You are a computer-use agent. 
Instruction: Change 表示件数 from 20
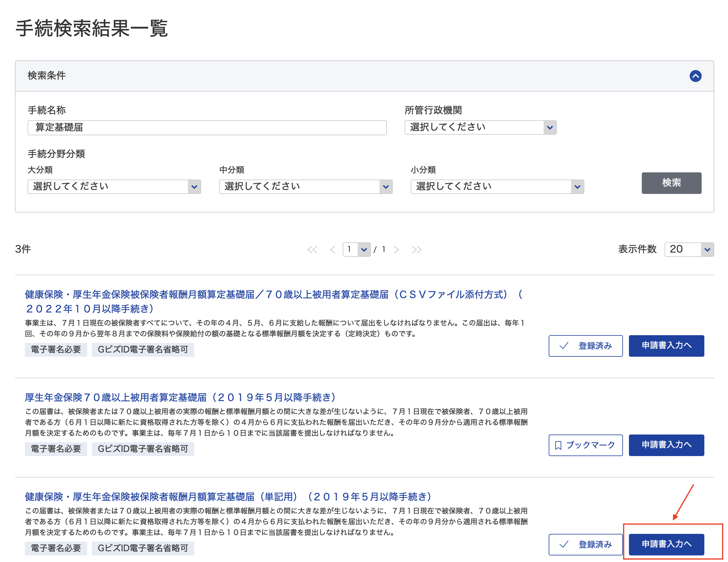tap(689, 249)
